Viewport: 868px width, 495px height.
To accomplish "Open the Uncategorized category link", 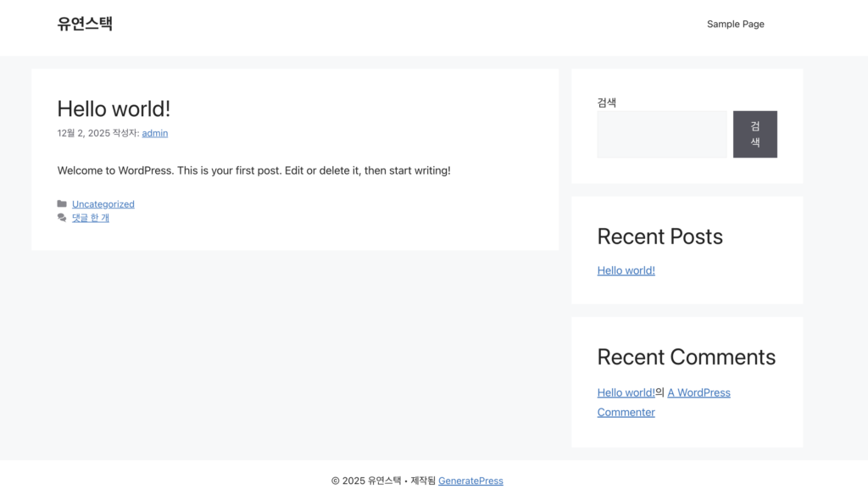I will 103,203.
